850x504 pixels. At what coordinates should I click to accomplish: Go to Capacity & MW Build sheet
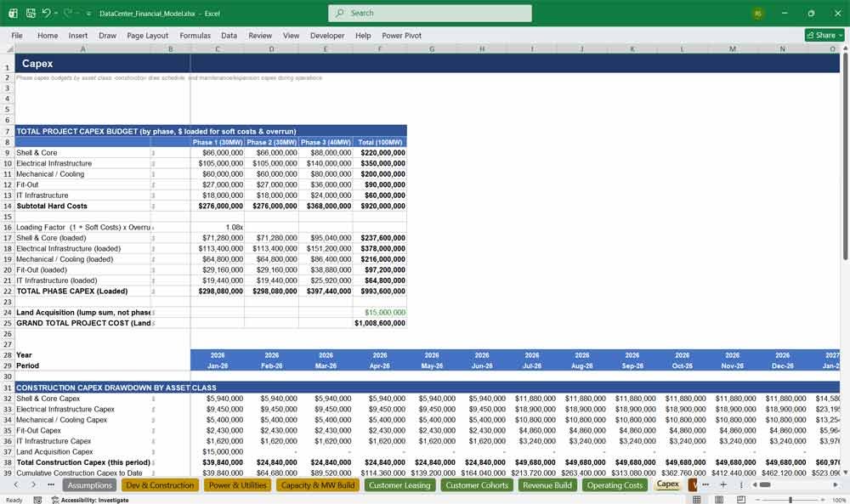(x=318, y=485)
